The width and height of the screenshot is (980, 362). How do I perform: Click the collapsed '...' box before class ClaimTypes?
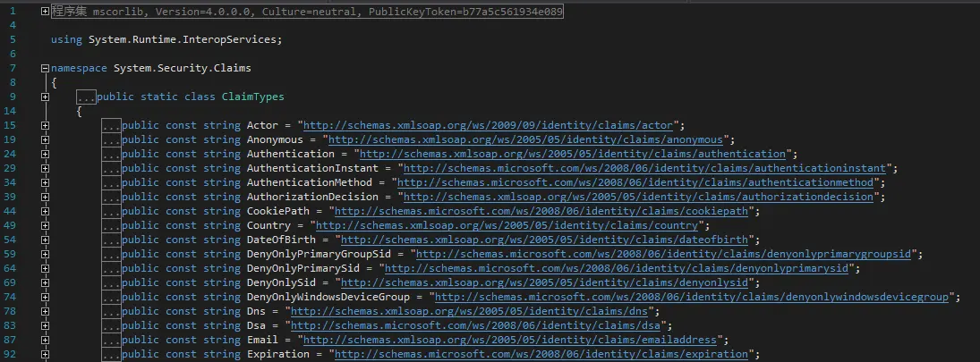coord(86,97)
